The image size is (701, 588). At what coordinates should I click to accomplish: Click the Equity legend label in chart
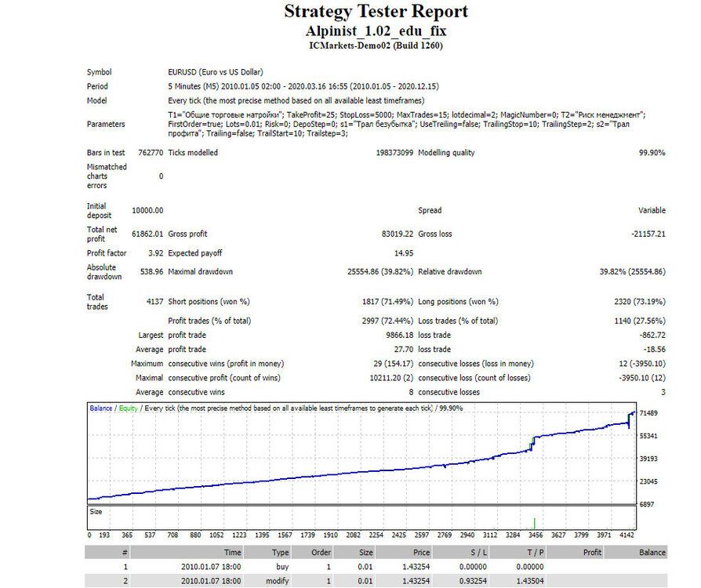pos(128,408)
